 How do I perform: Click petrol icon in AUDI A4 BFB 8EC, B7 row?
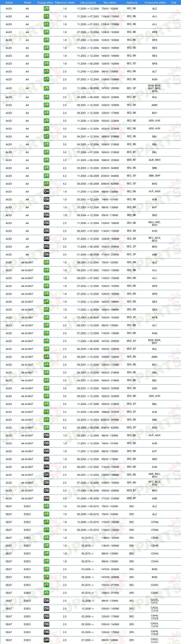(47, 63)
